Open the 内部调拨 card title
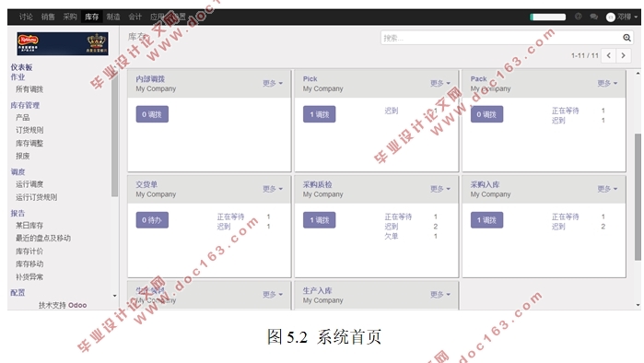The width and height of the screenshot is (644, 363). pyautogui.click(x=150, y=79)
